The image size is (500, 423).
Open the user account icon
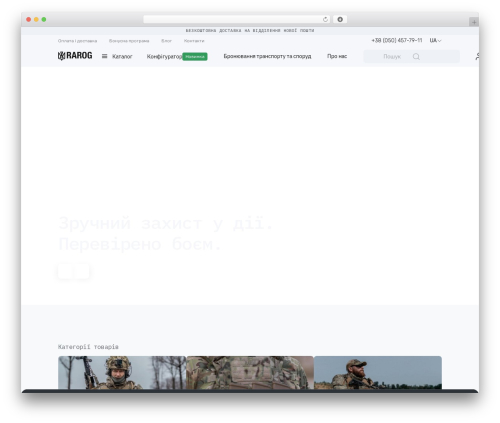pos(477,57)
